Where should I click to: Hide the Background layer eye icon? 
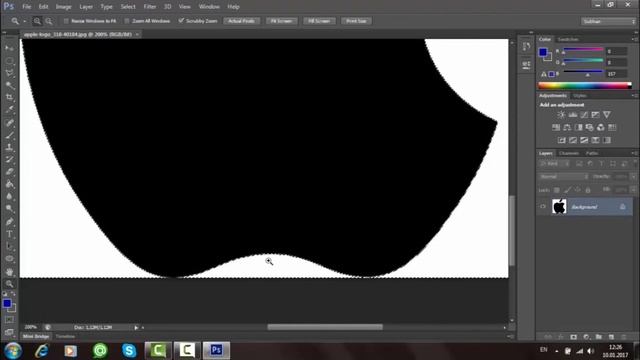point(543,207)
